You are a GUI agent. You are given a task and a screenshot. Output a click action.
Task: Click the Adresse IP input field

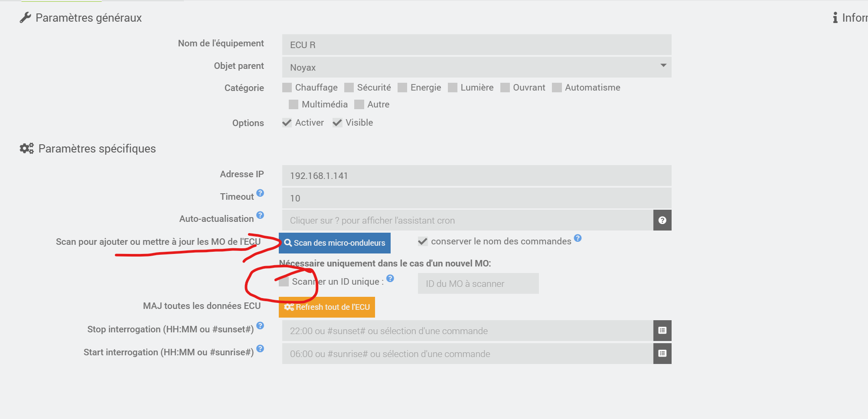[x=476, y=175]
